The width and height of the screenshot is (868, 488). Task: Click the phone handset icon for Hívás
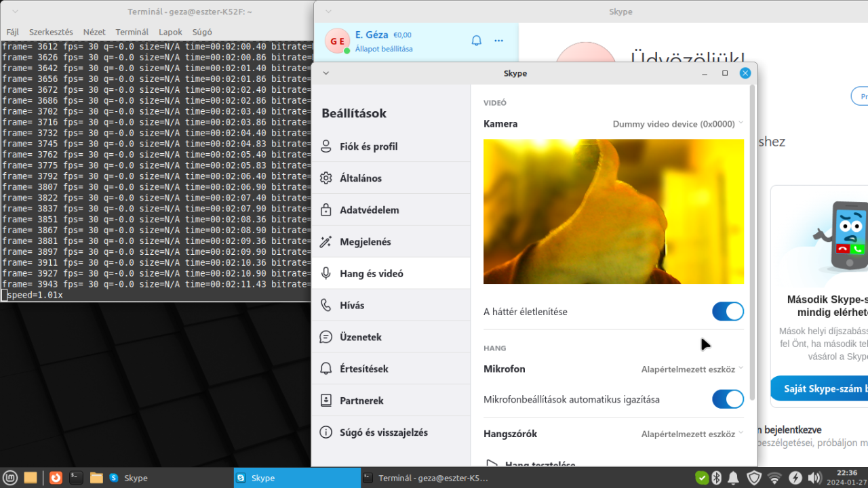(326, 305)
